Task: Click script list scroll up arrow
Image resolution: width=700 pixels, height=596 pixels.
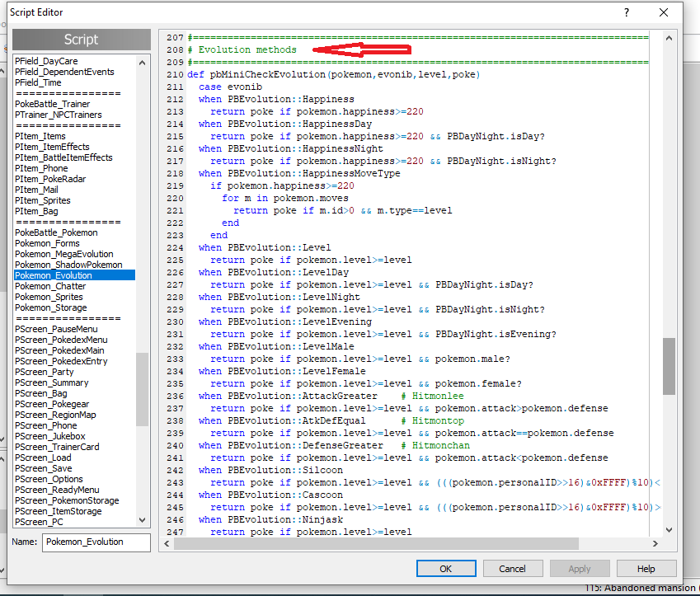Action: click(x=143, y=62)
